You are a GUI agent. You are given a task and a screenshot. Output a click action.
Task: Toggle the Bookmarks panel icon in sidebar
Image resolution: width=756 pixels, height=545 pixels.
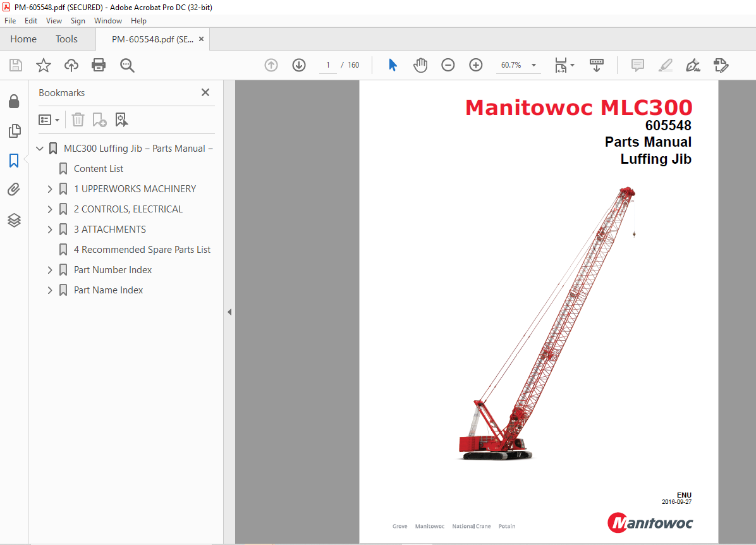(14, 161)
